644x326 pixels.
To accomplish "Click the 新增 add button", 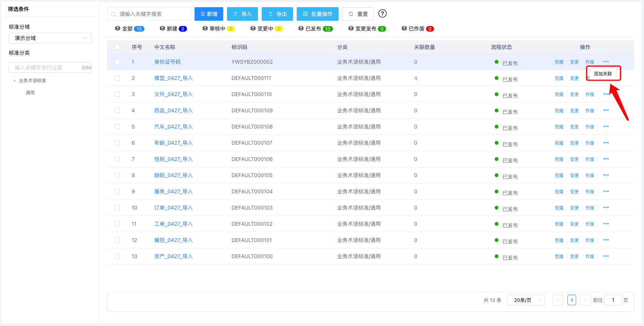I will click(x=209, y=14).
